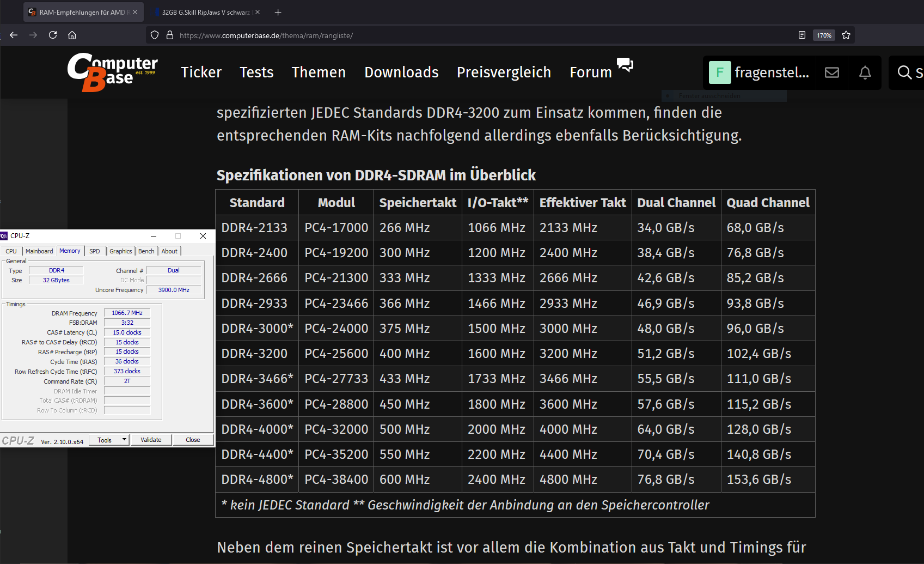Click the Cycle Time value 36 clocks
Screen dimensions: 924x564
[127, 361]
